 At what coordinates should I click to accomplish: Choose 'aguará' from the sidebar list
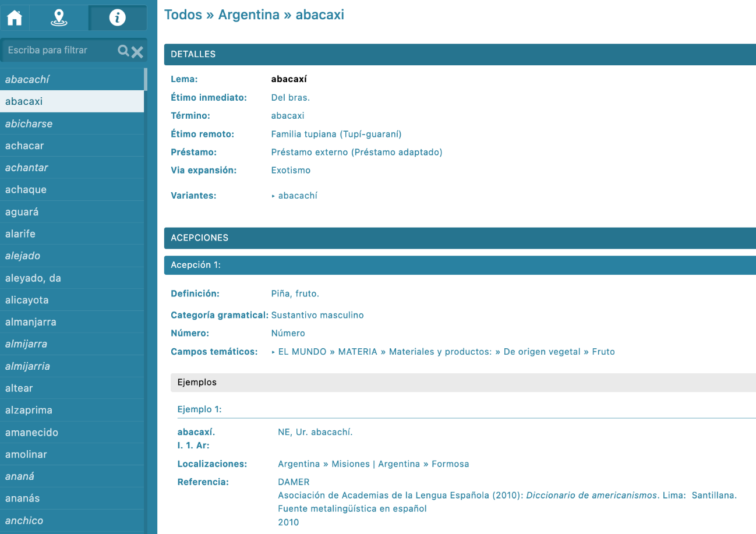point(22,212)
